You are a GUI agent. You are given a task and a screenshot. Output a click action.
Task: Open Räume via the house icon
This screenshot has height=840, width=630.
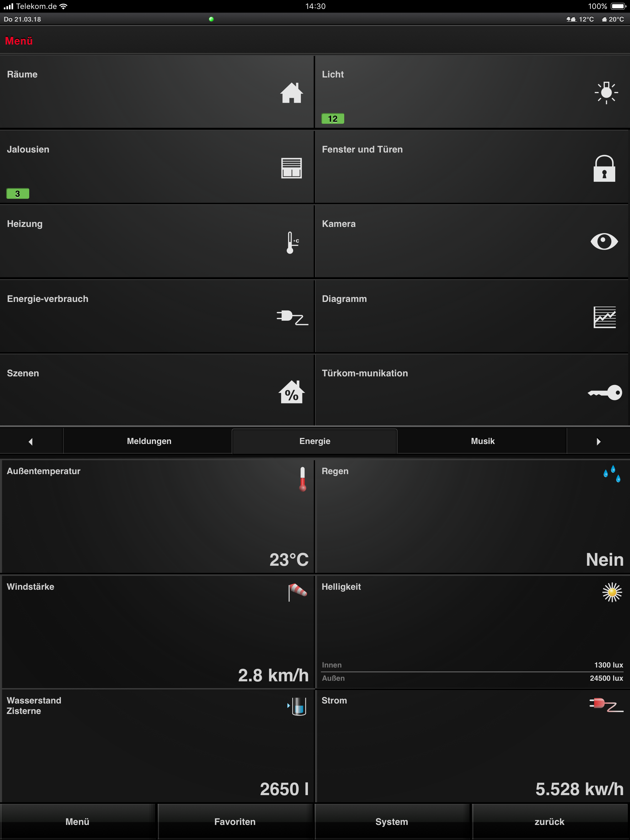pos(291,93)
